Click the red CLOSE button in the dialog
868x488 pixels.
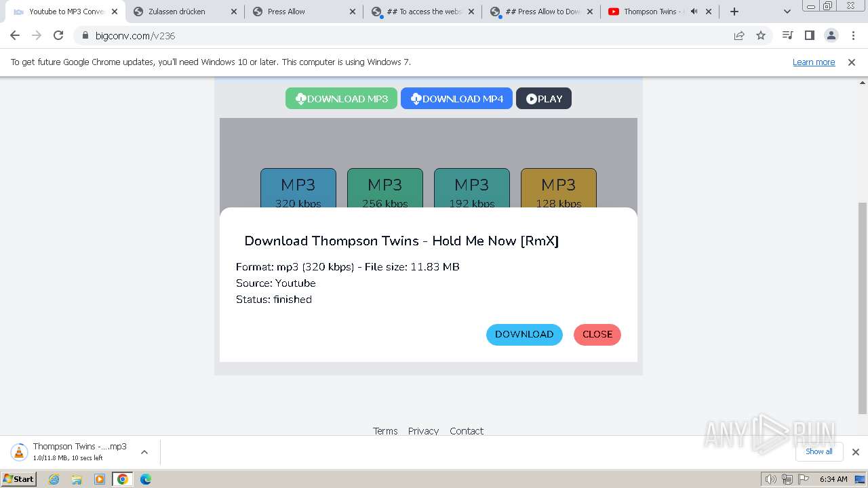click(x=597, y=334)
